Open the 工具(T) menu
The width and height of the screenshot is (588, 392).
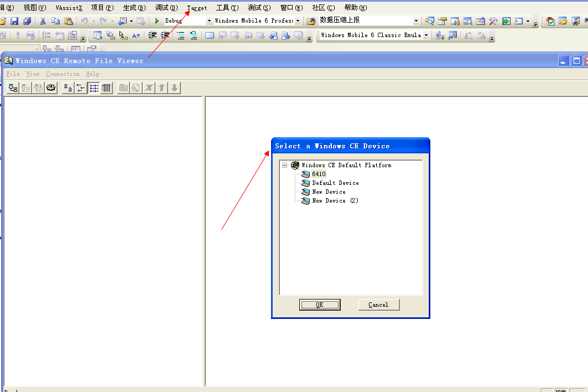click(227, 8)
